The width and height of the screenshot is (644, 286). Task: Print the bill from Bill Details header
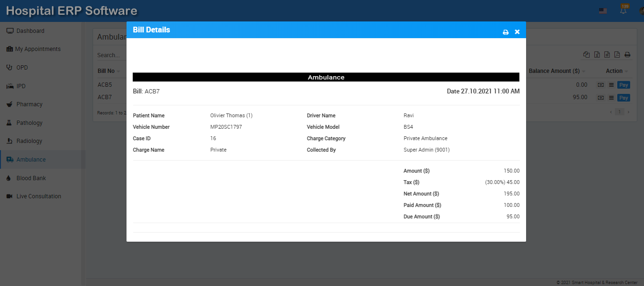(506, 32)
